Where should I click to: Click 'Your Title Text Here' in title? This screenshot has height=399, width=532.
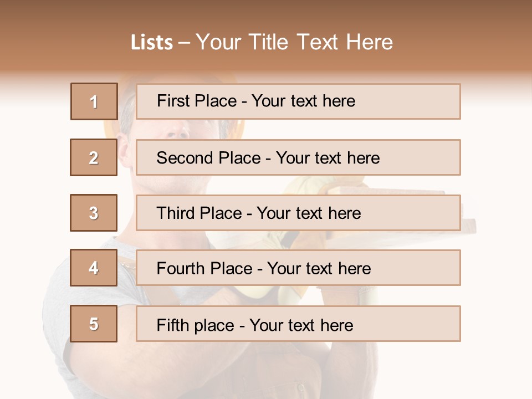click(294, 42)
